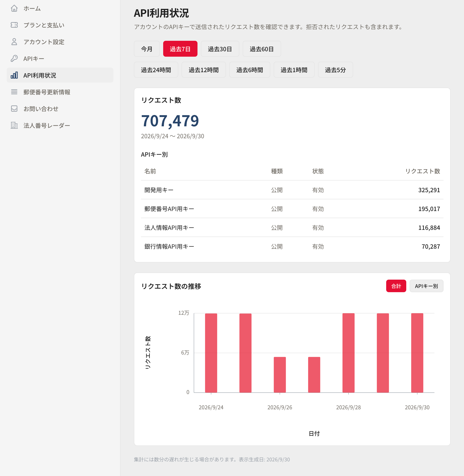Click the building icon for 法人番号レーダー
464x476 pixels.
(x=14, y=125)
